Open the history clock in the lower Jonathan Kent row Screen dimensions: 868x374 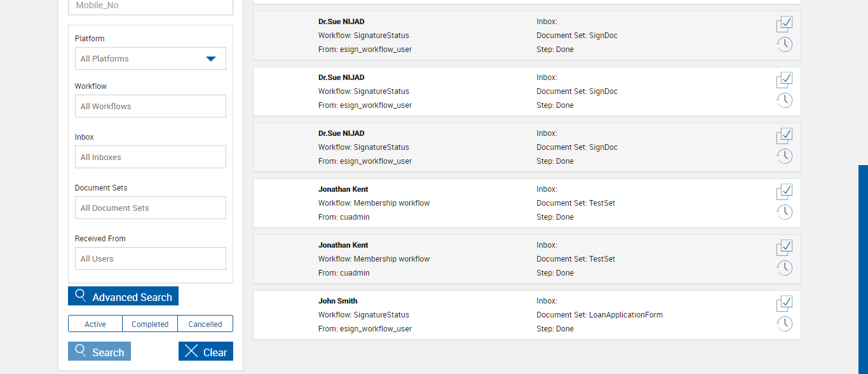pyautogui.click(x=785, y=268)
